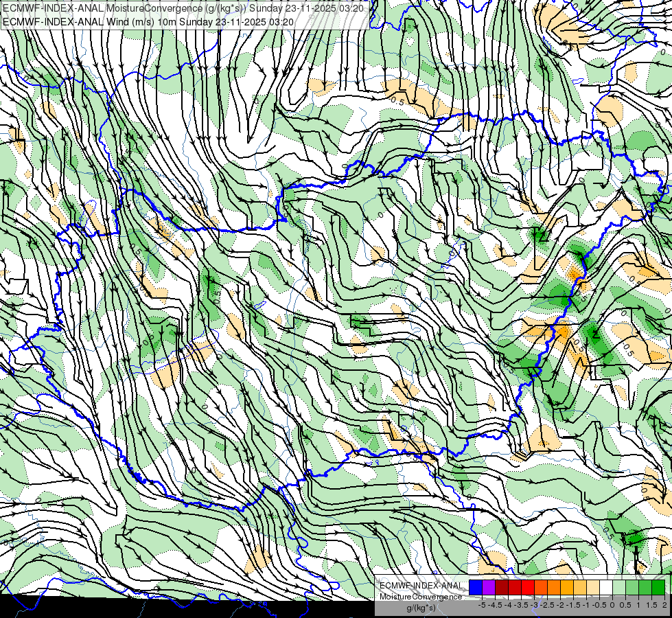The width and height of the screenshot is (672, 618).
Task: Click the white legend swatch from -0.5 to 0
Action: click(606, 588)
